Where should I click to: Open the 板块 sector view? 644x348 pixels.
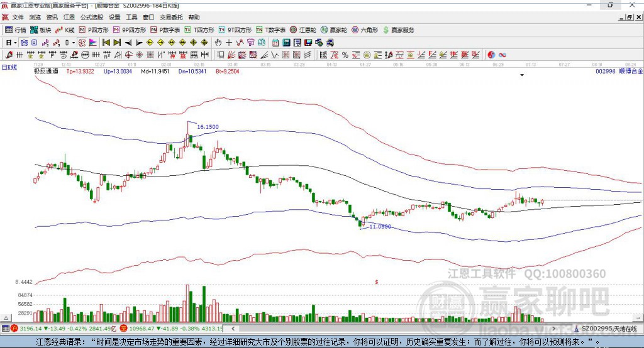[x=40, y=30]
